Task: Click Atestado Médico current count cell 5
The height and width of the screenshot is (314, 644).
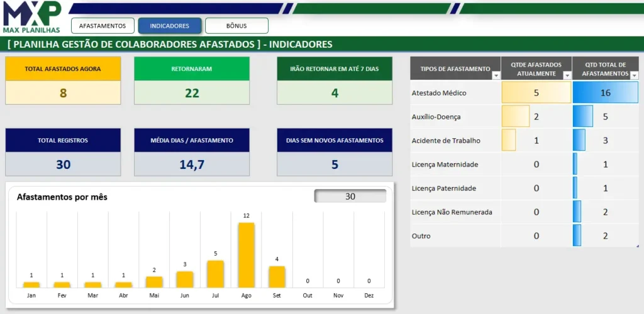Action: [x=536, y=93]
